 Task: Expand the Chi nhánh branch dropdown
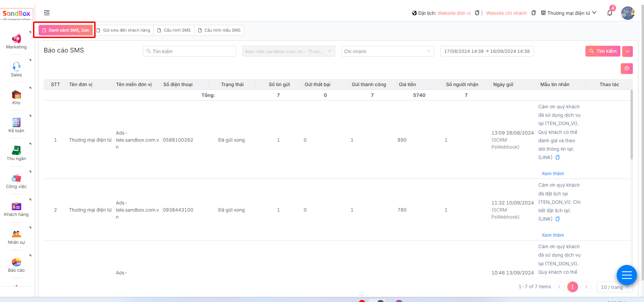tap(387, 51)
